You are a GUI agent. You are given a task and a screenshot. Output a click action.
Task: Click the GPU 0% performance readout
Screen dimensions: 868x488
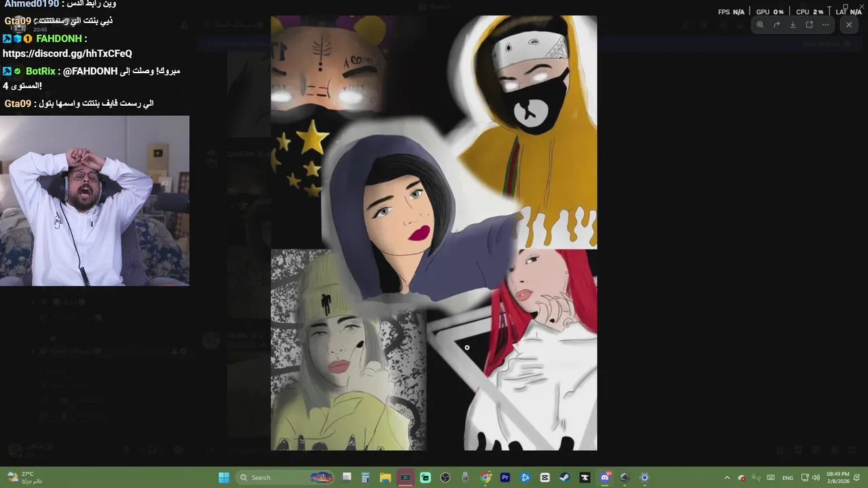[x=770, y=12]
